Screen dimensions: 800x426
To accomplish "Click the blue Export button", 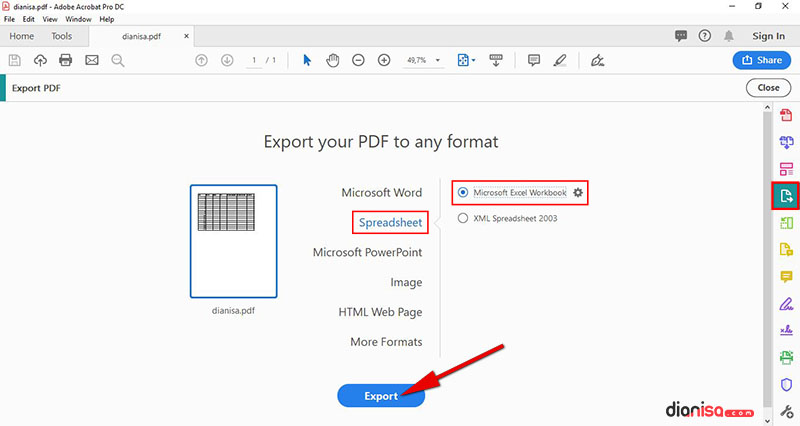I will 381,396.
